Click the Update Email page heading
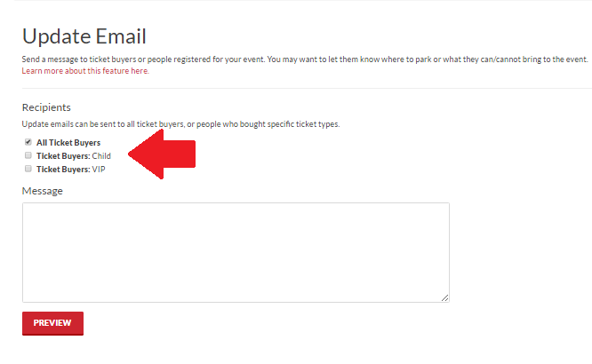592x364 pixels. tap(84, 36)
